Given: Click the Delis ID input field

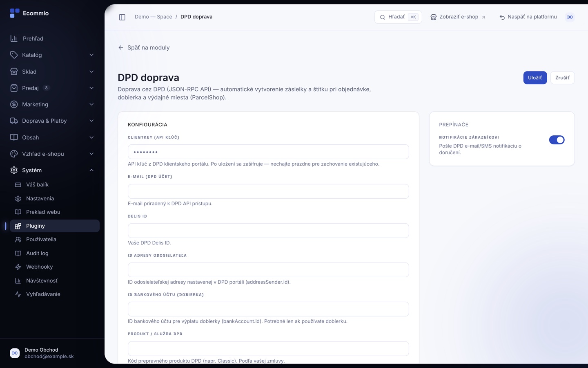Looking at the screenshot, I should click(268, 231).
